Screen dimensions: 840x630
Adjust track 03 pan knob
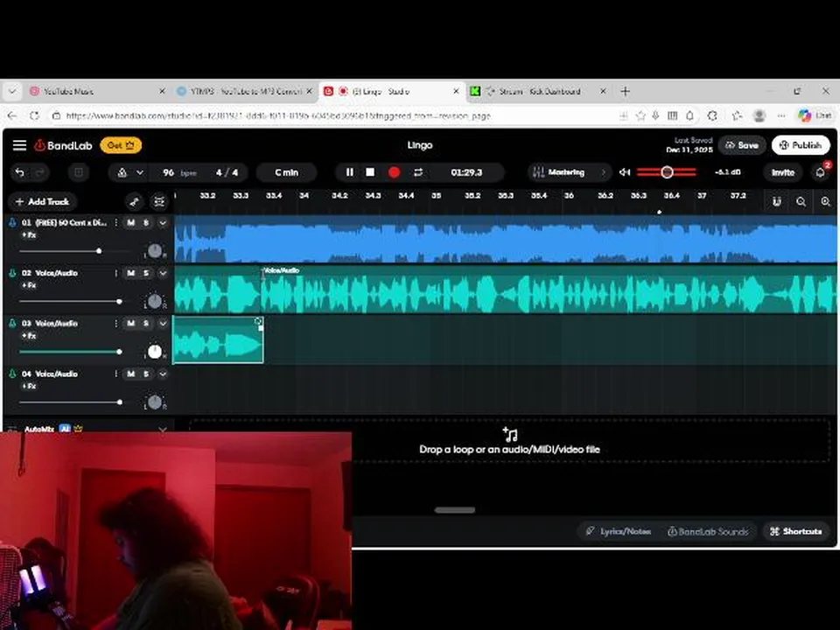[154, 352]
